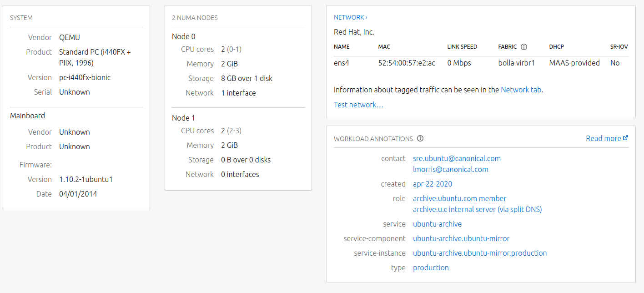Click ubuntu-archive.ubuntu-mirror.production service-instance link

[480, 253]
